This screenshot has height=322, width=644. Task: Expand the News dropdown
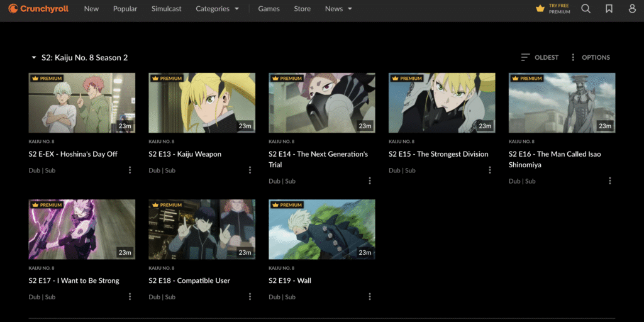tap(338, 9)
